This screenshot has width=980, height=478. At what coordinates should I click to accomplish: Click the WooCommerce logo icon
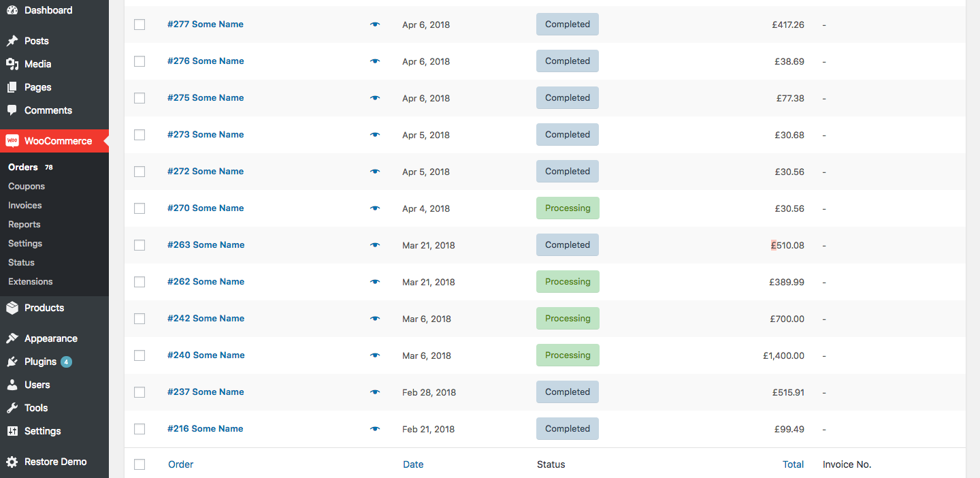tap(12, 141)
